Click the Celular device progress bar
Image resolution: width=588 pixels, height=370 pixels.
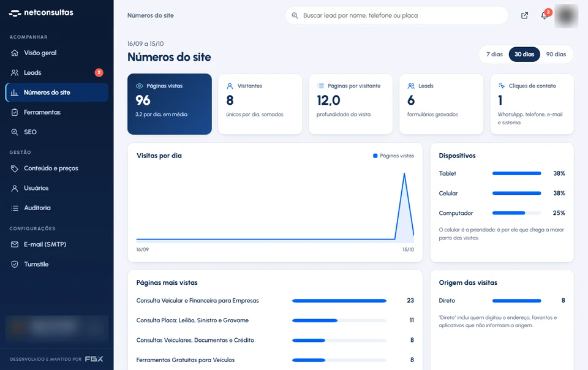tap(517, 194)
